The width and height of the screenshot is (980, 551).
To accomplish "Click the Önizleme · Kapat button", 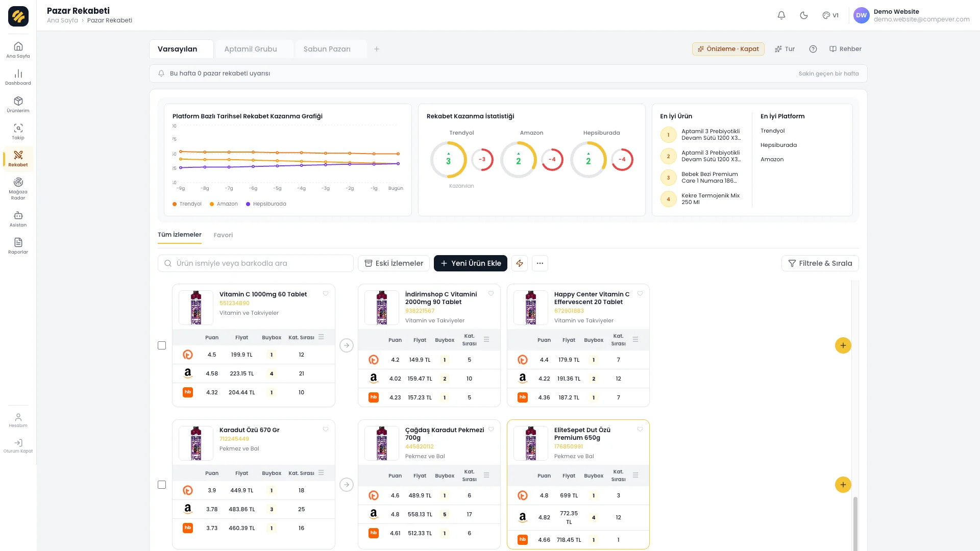I will pyautogui.click(x=728, y=49).
